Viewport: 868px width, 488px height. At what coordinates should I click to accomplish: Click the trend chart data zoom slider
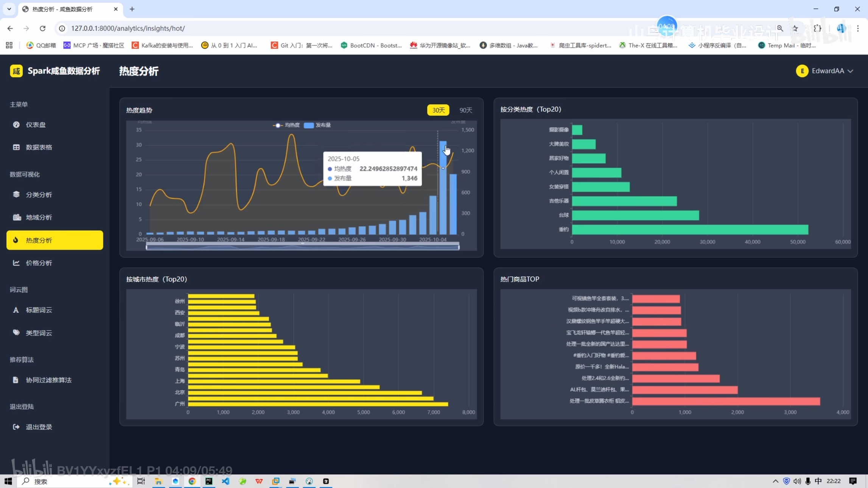coord(302,247)
